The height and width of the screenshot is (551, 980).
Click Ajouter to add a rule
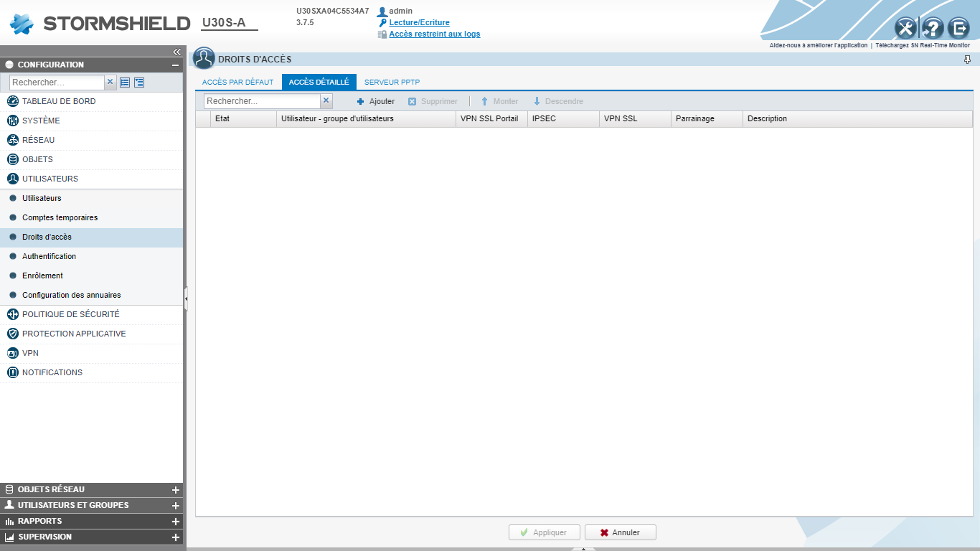tap(376, 101)
